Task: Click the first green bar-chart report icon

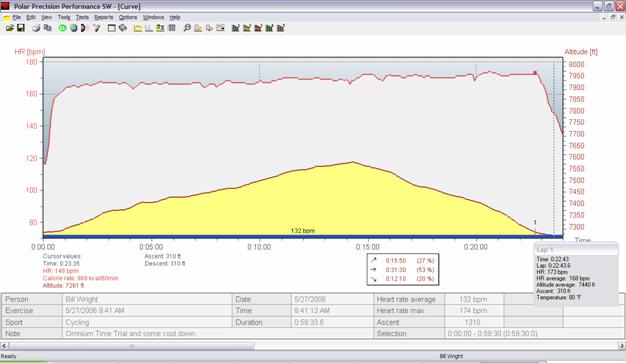Action: pyautogui.click(x=236, y=28)
